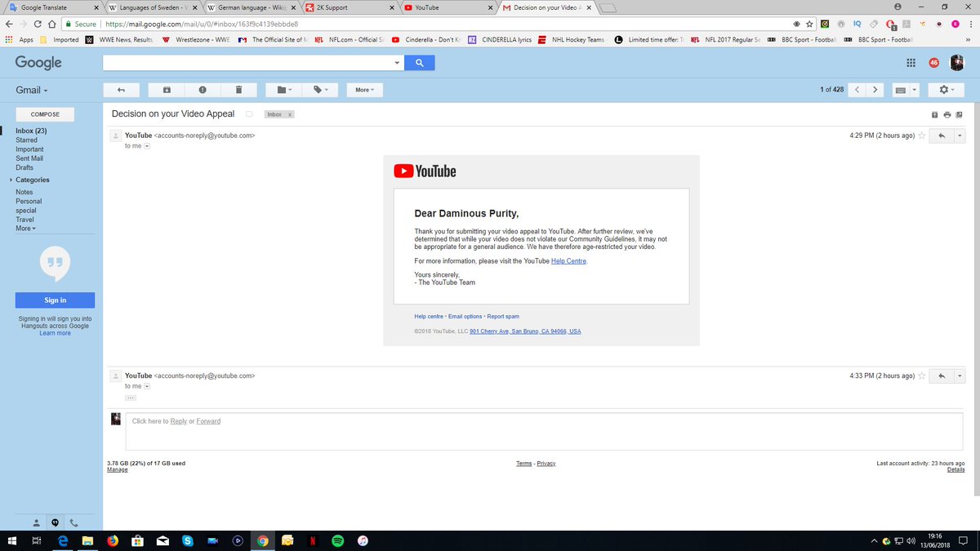Show details of the first message
This screenshot has height=551, width=980.
(147, 146)
